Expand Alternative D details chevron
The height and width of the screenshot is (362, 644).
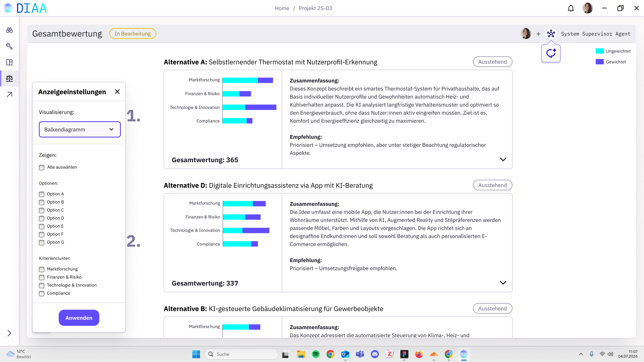tap(503, 283)
